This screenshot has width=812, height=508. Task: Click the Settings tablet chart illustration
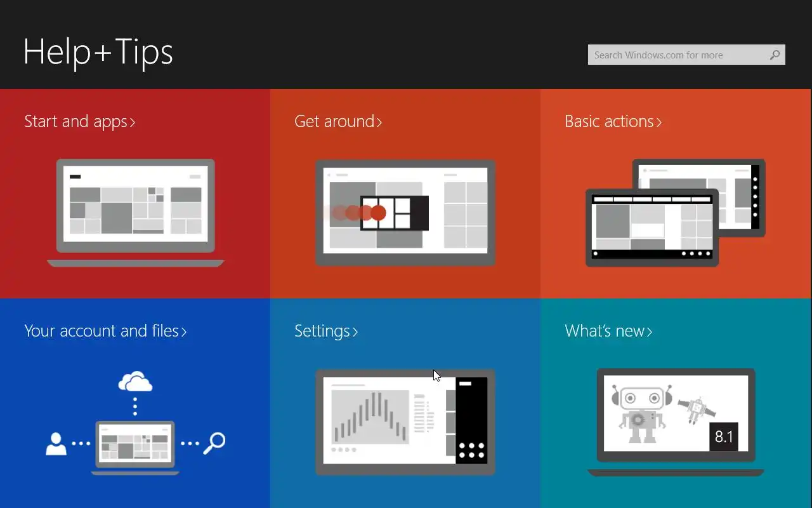pyautogui.click(x=405, y=422)
